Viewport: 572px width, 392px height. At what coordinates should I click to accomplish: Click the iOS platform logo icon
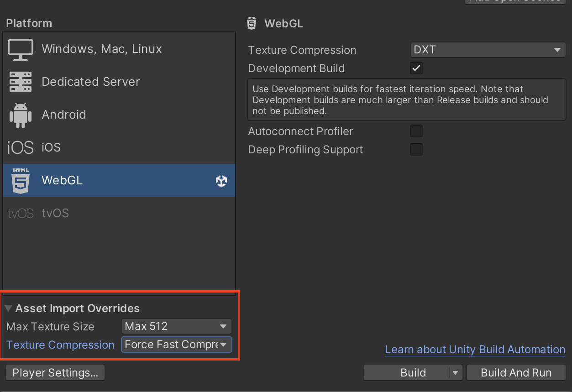click(21, 147)
